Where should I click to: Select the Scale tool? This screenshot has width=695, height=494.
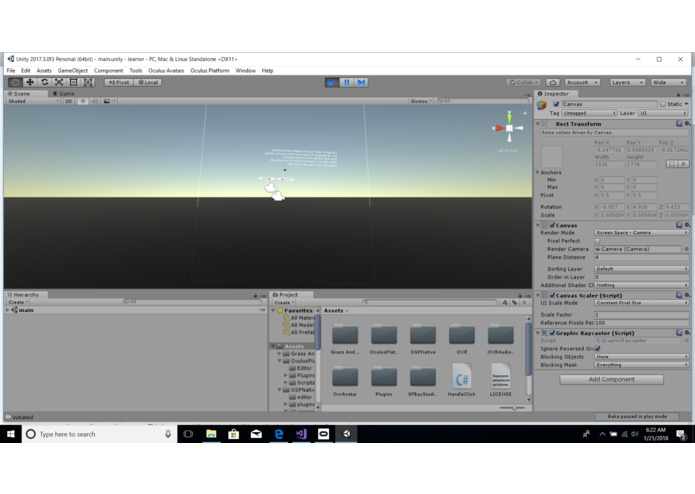(x=59, y=82)
